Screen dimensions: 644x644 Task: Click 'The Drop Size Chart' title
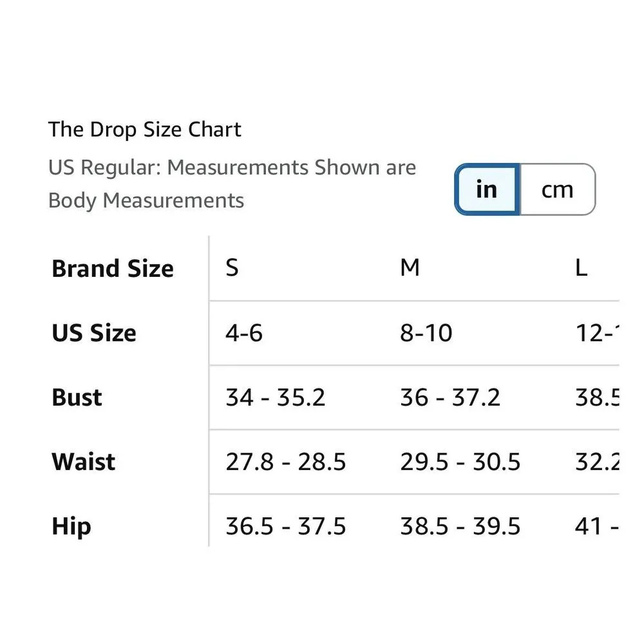pyautogui.click(x=145, y=129)
